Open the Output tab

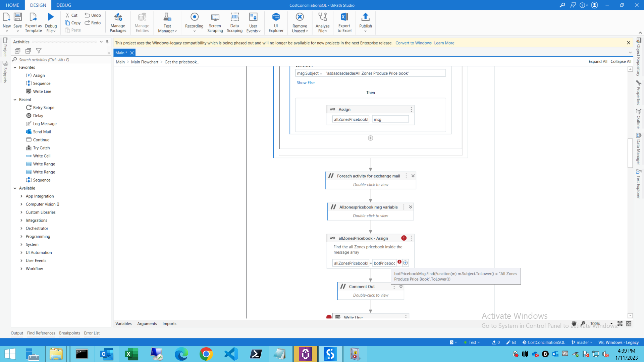17,333
